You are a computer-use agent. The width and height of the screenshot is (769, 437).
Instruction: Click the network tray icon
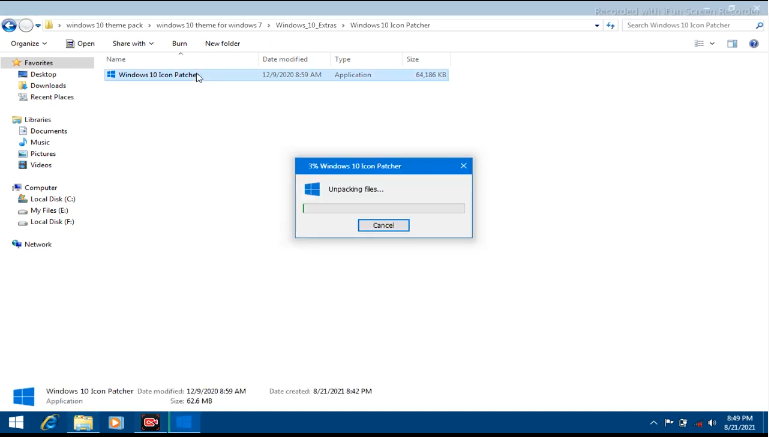coord(698,423)
